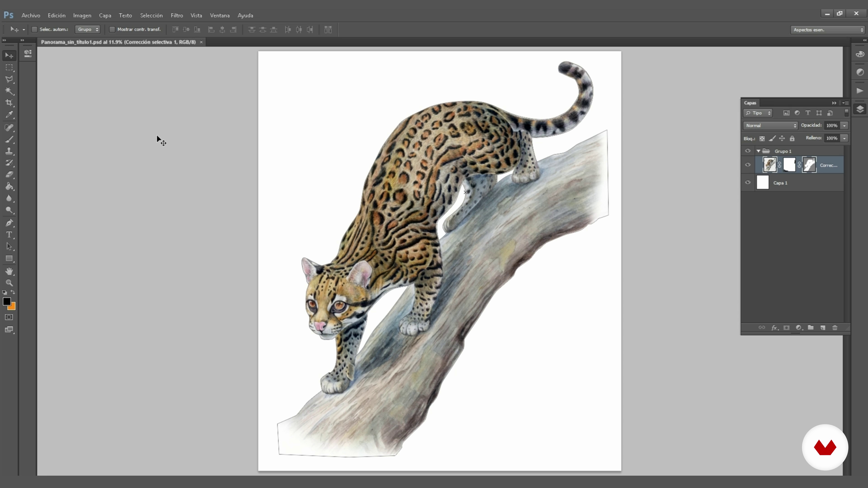Image resolution: width=868 pixels, height=488 pixels.
Task: Close the Panorama_sin_título1.psd document tab
Action: [201, 42]
